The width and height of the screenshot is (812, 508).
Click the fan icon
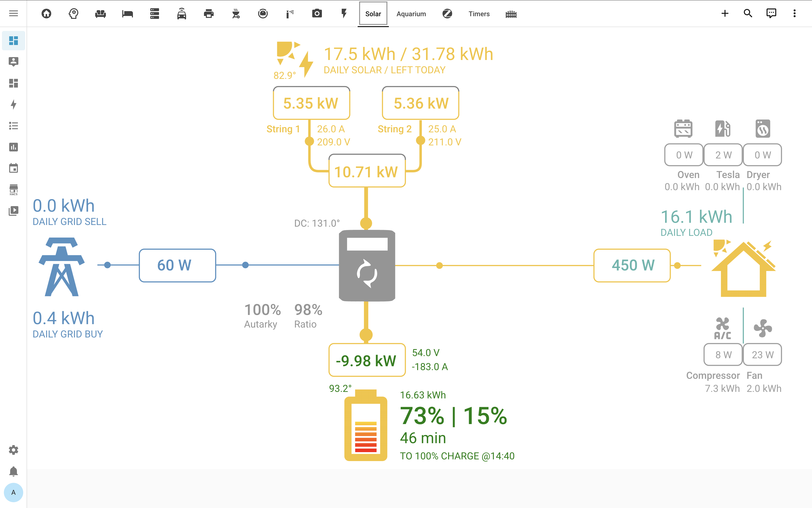coord(763,328)
